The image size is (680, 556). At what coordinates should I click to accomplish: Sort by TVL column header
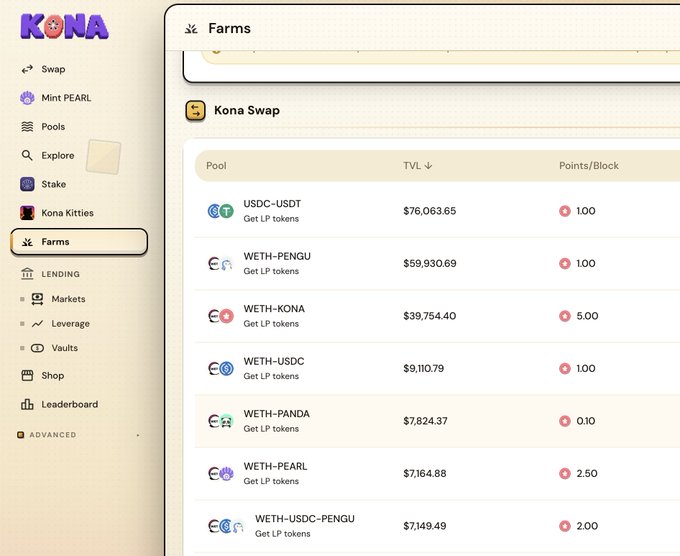(x=418, y=166)
